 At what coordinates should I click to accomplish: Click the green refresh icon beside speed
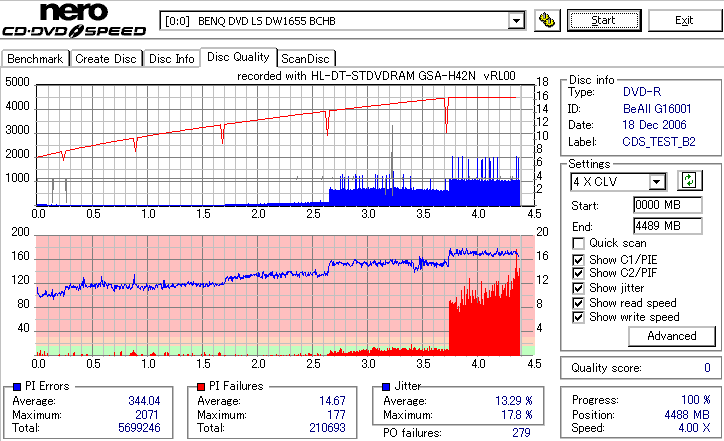(x=689, y=181)
